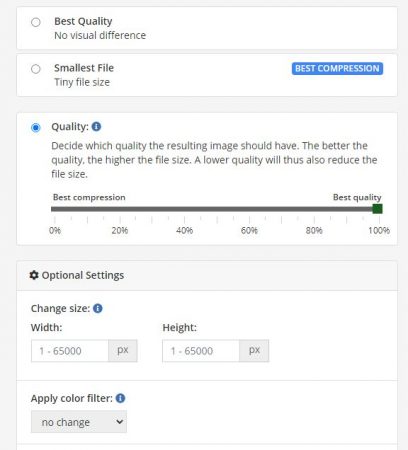Click the px unit next to Width
Image resolution: width=408 pixels, height=450 pixels.
[x=123, y=351]
